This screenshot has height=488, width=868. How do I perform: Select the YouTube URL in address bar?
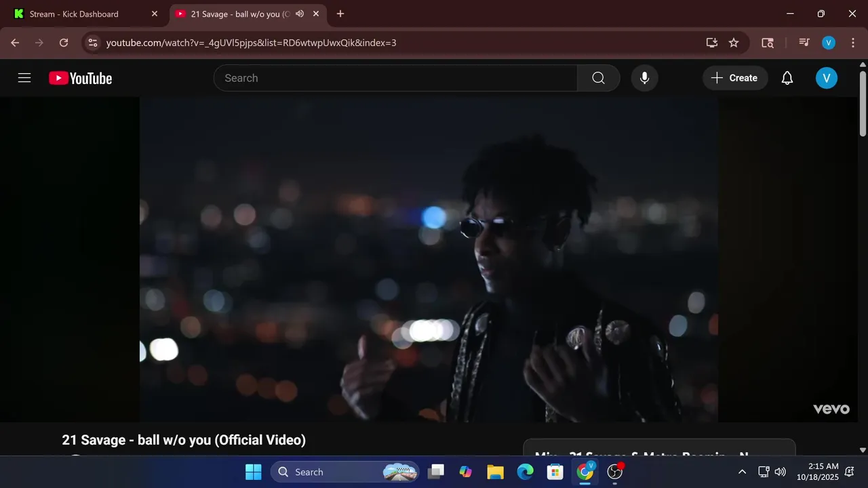251,43
